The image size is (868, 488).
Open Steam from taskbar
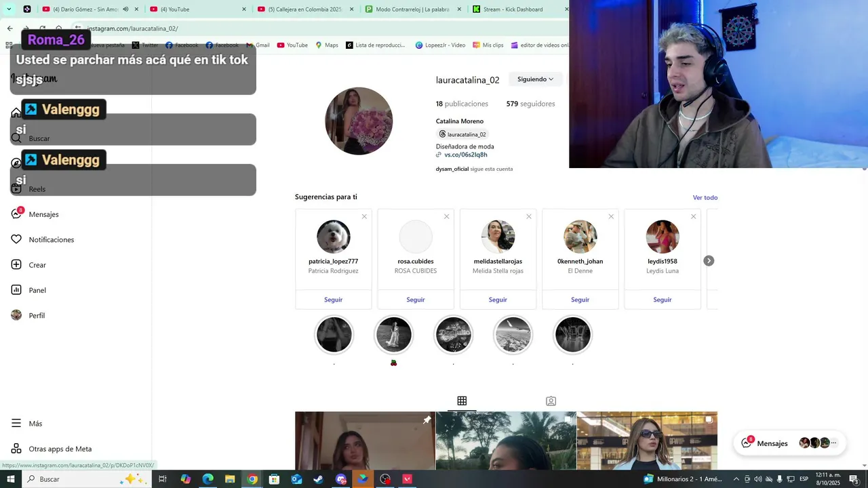click(x=319, y=479)
